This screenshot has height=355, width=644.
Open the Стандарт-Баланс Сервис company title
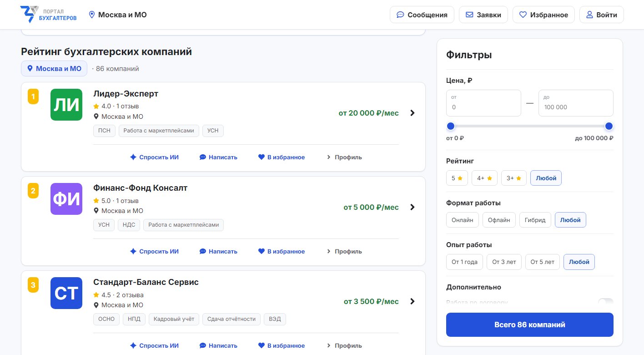tap(146, 282)
